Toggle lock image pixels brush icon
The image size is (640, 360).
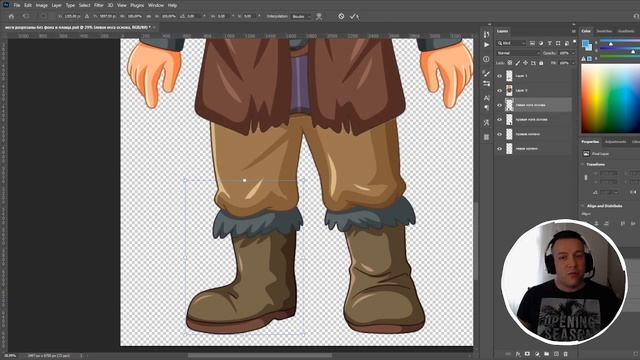[x=518, y=63]
